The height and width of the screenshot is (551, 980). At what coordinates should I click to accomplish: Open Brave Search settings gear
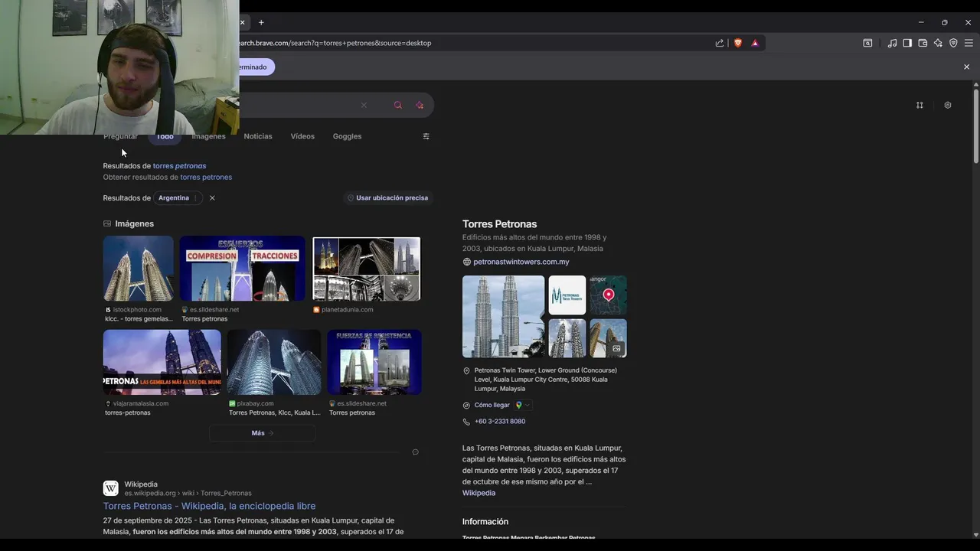click(948, 105)
